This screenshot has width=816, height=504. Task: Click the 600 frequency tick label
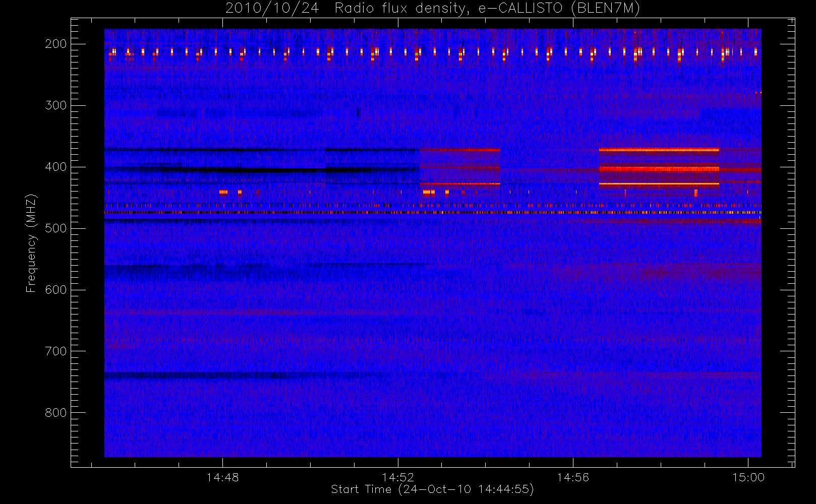click(55, 290)
